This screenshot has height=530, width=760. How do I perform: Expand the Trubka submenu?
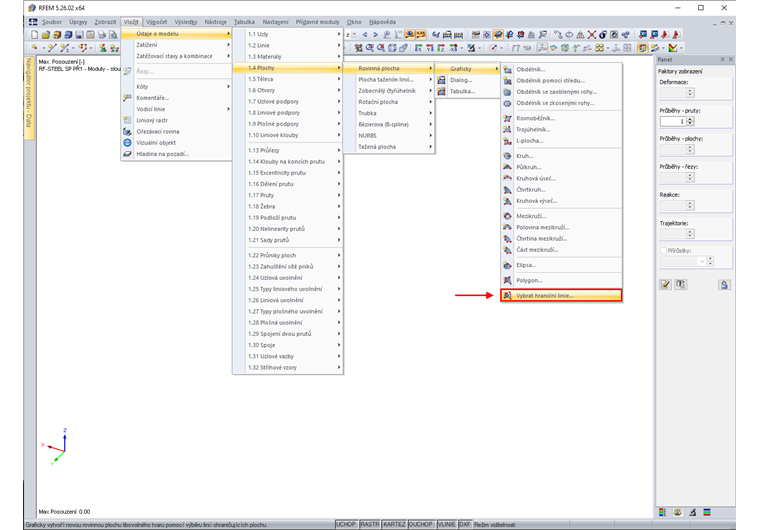coord(389,113)
